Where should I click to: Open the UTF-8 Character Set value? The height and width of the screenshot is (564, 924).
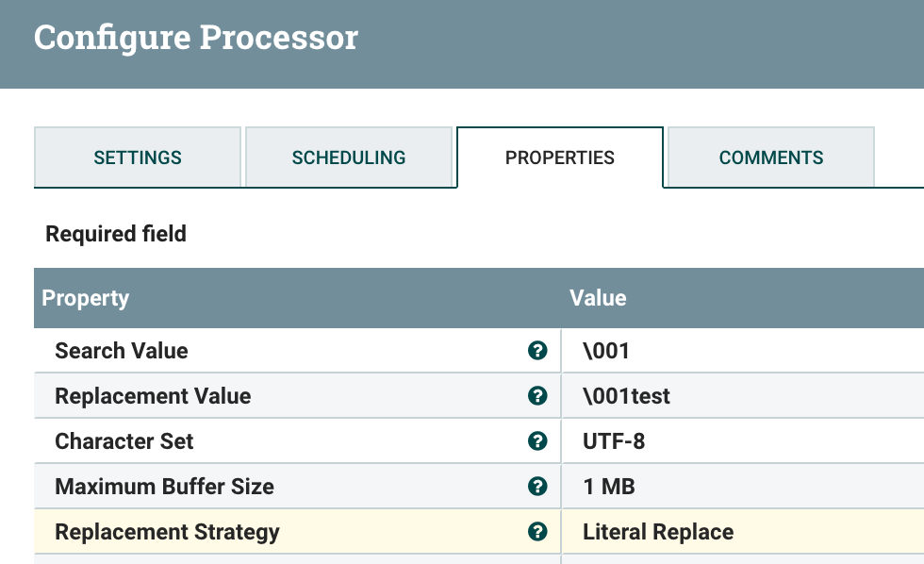click(614, 441)
